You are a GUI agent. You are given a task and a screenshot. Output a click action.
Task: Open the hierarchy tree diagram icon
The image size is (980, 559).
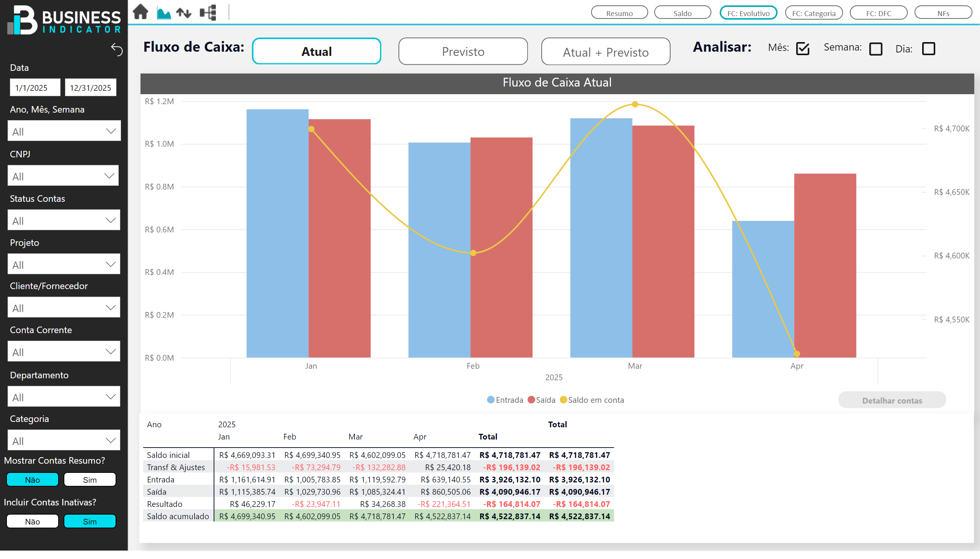tap(208, 13)
